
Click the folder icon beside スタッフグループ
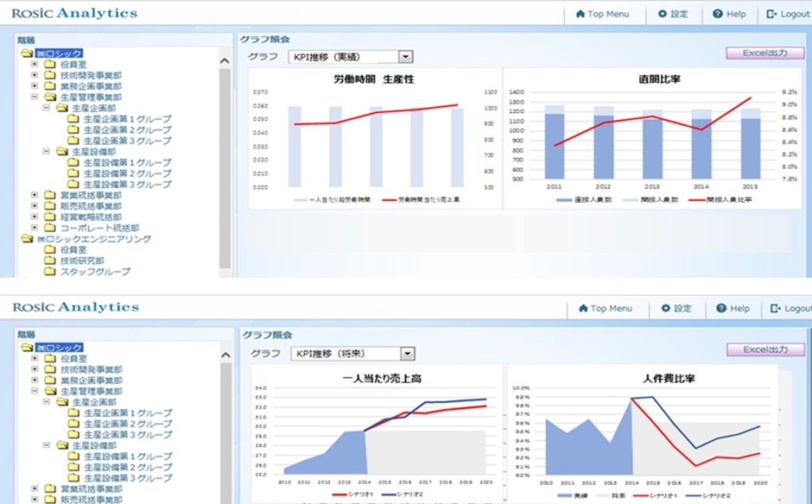pos(49,268)
